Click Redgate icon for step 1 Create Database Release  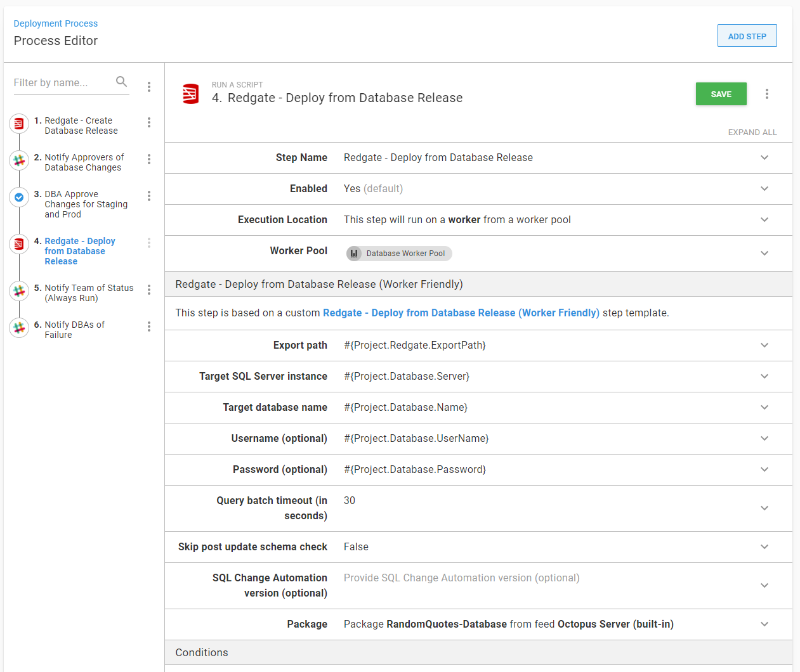click(19, 124)
